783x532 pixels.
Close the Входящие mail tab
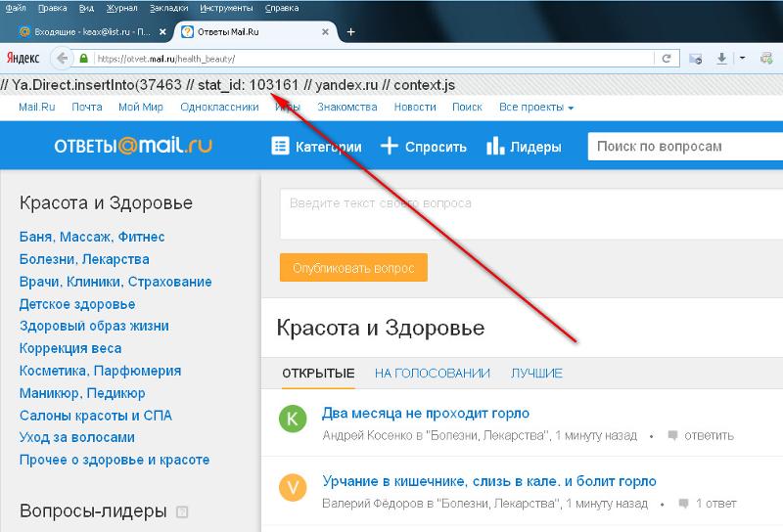pos(162,32)
